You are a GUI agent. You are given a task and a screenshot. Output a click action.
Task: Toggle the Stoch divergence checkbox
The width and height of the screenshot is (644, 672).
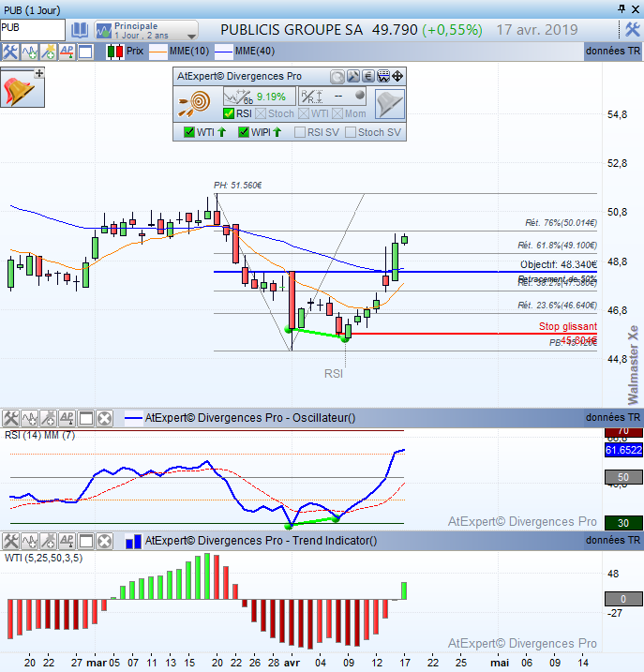261,113
